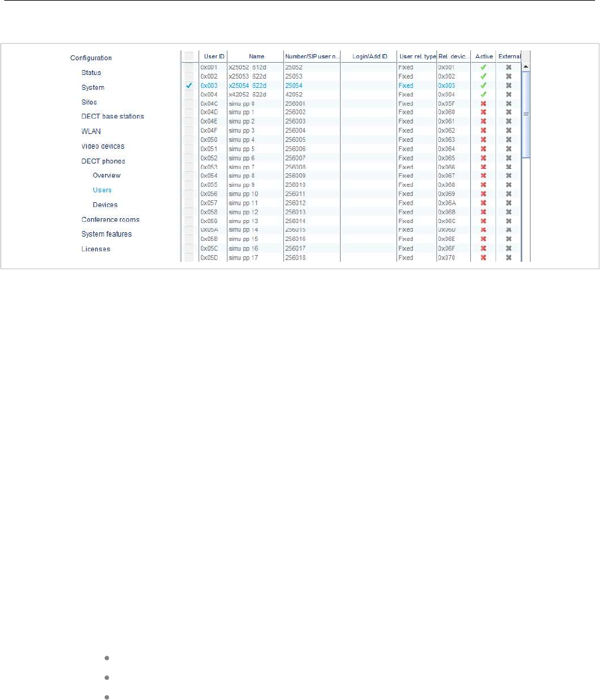Check the checkbox for user 0x050
Image resolution: width=600 pixels, height=700 pixels.
pyautogui.click(x=189, y=140)
